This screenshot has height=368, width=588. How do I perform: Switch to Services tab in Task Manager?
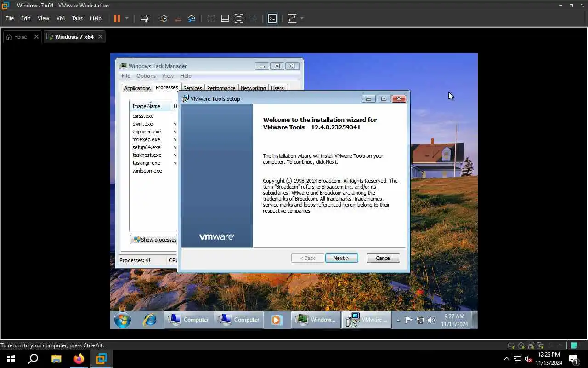point(192,88)
